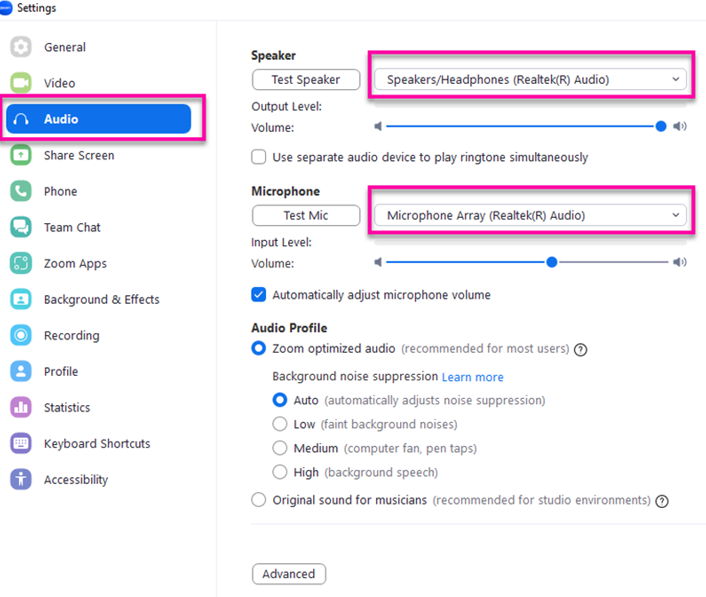Expand the Microphone Array device dropdown
This screenshot has width=706, height=597.
tap(530, 215)
